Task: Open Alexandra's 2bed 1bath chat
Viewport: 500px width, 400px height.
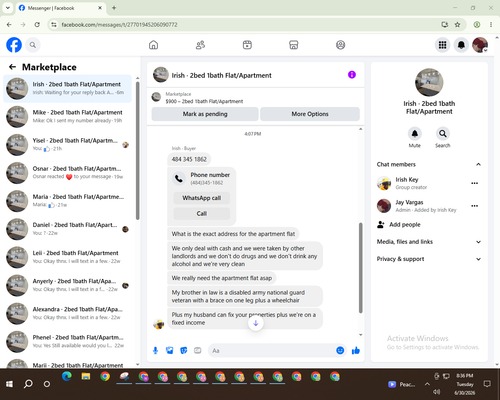Action: 68,313
